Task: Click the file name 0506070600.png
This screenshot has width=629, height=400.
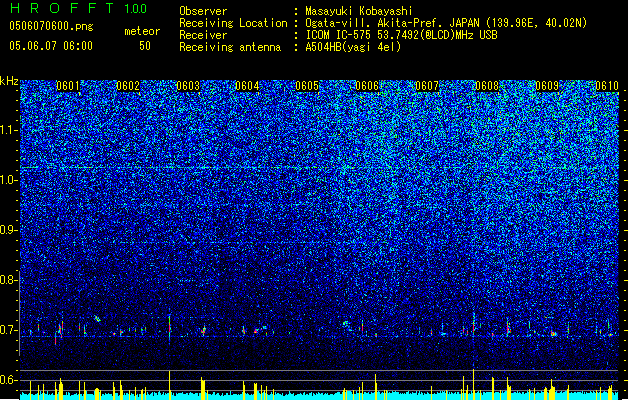Action: coord(51,26)
